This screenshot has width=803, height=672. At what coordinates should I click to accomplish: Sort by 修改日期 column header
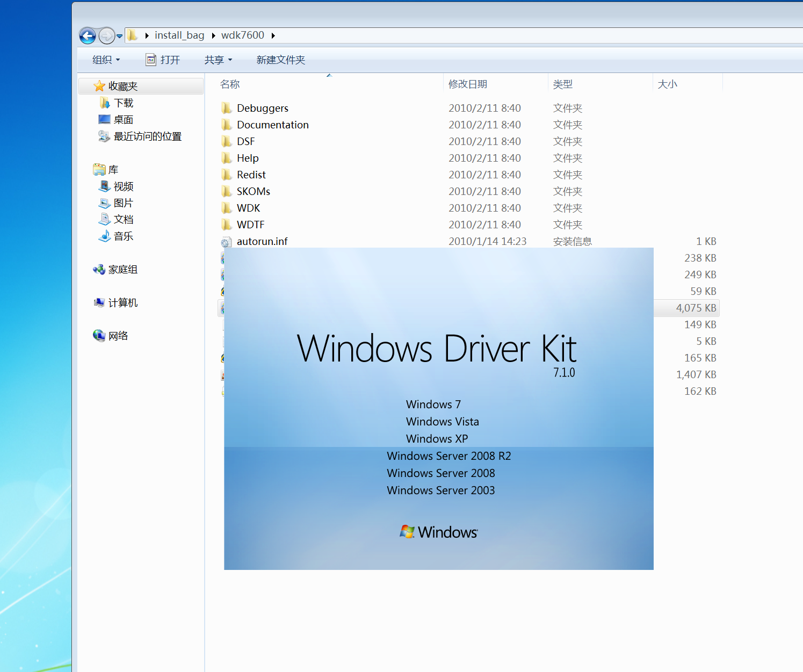click(x=468, y=84)
